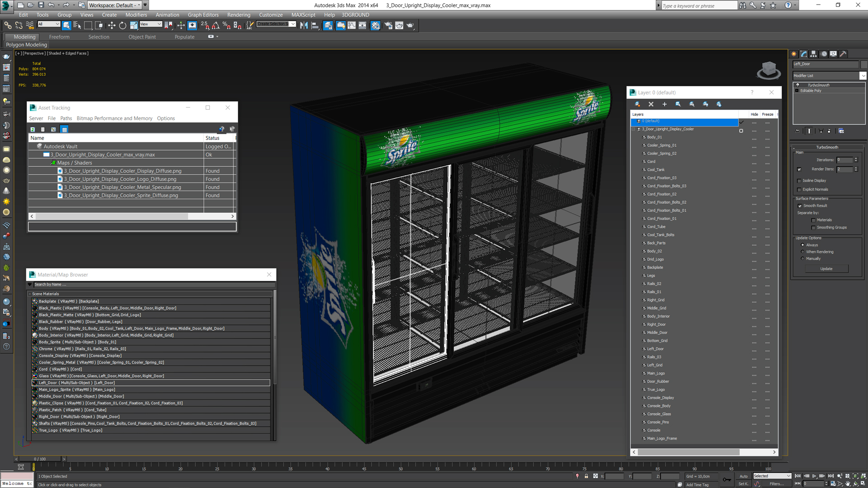Open the Manage Layers toolbar icon
Viewport: 868px width, 488px height.
(328, 25)
